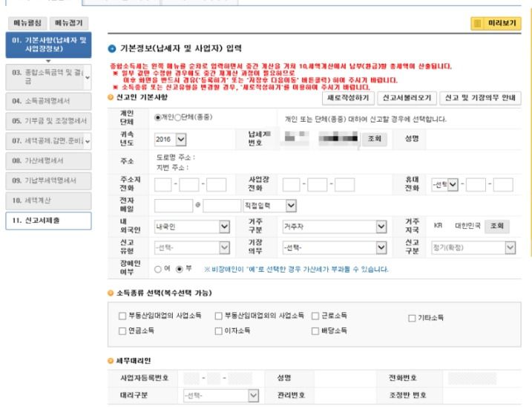The image size is (532, 407).
Task: Click the 메뉴접기 button
Action: [69, 23]
